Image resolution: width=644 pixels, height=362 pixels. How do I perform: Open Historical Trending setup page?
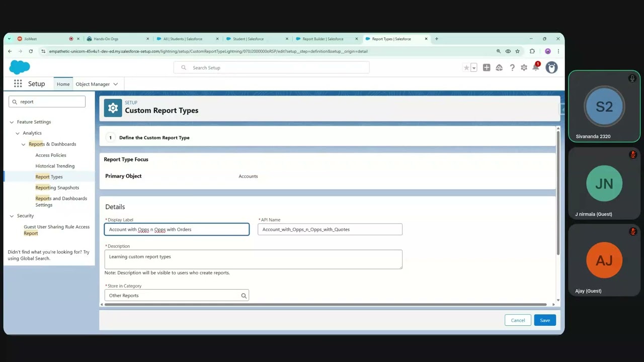coord(55,166)
